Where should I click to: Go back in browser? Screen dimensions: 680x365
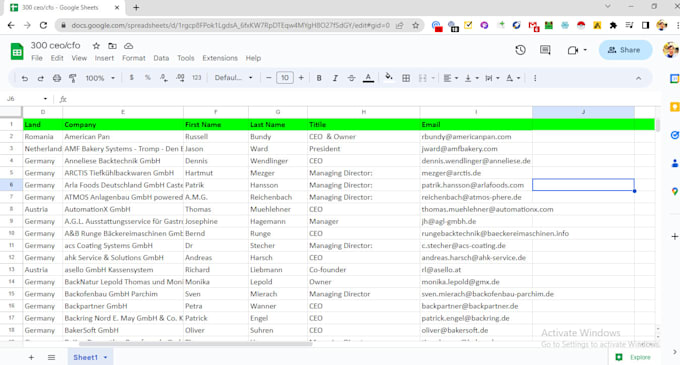click(x=11, y=25)
